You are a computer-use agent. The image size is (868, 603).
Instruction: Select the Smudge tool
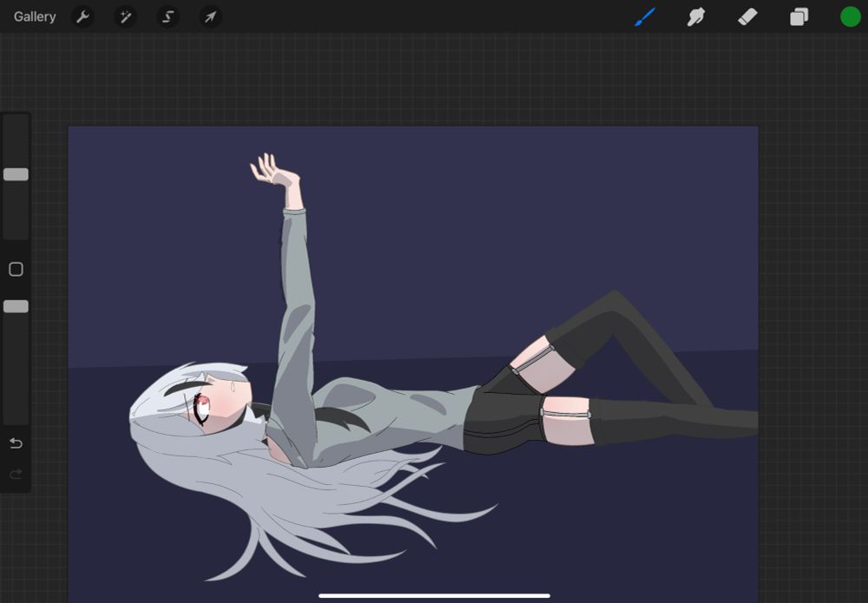pos(696,16)
